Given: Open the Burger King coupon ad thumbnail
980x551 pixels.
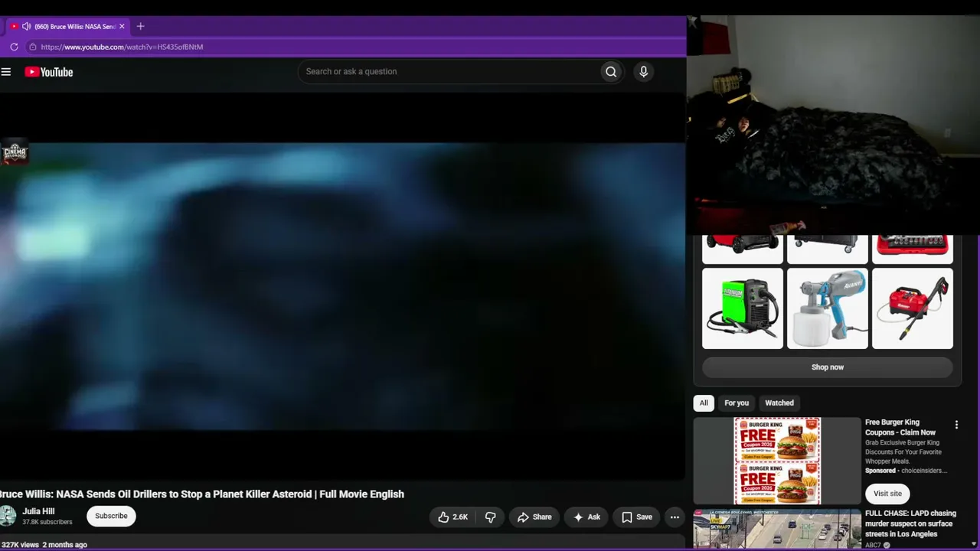Looking at the screenshot, I should point(777,461).
